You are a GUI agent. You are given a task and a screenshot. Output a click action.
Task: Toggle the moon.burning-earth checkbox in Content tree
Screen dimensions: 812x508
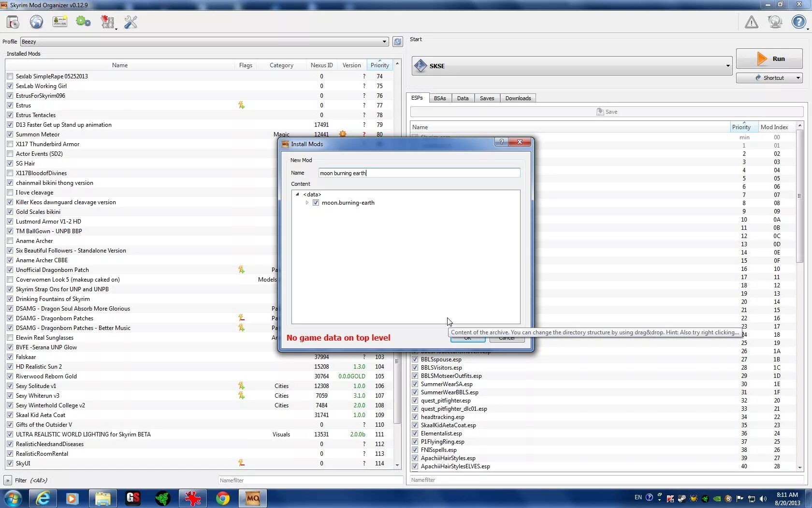(x=316, y=203)
